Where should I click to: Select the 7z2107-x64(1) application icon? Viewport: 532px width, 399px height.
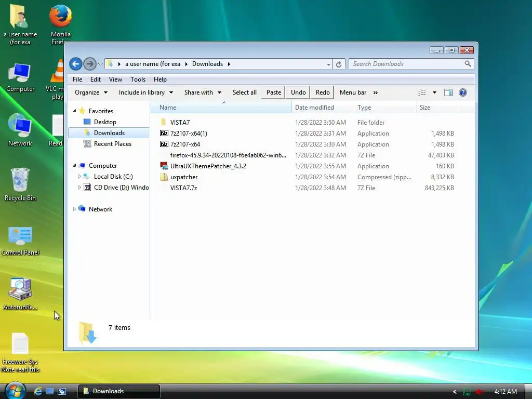[164, 133]
